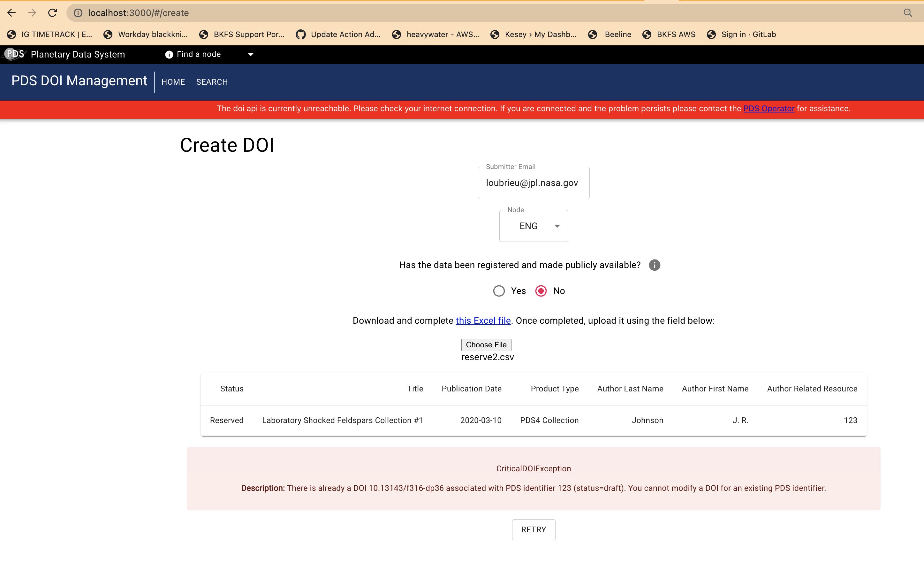Click the PDS DOI Management title

[x=79, y=81]
